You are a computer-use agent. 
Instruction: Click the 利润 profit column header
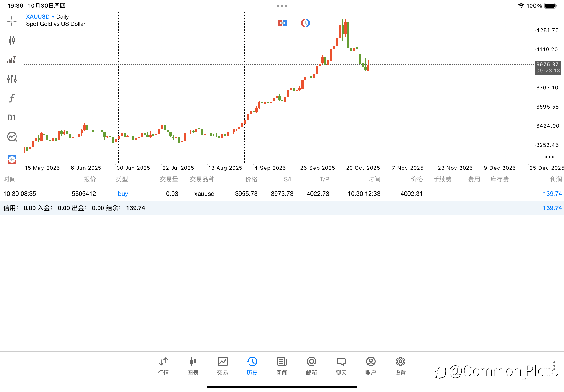(555, 180)
